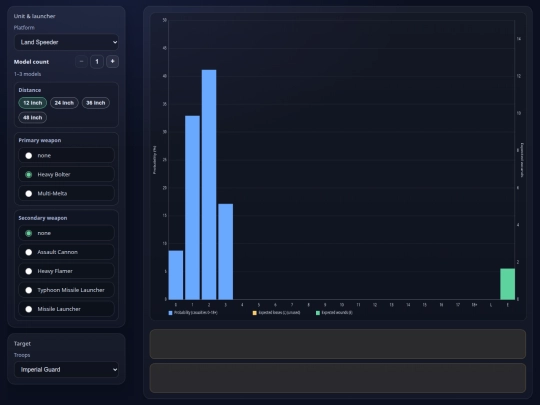Select the 36 inch distance chip
The image size is (540, 405).
pos(96,103)
